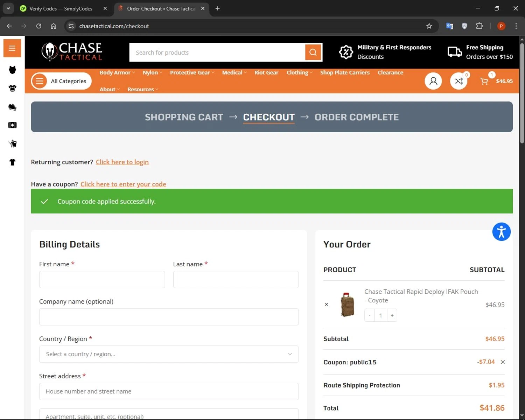This screenshot has width=525, height=420.
Task: Select the body armor vest sidebar icon
Action: click(12, 70)
